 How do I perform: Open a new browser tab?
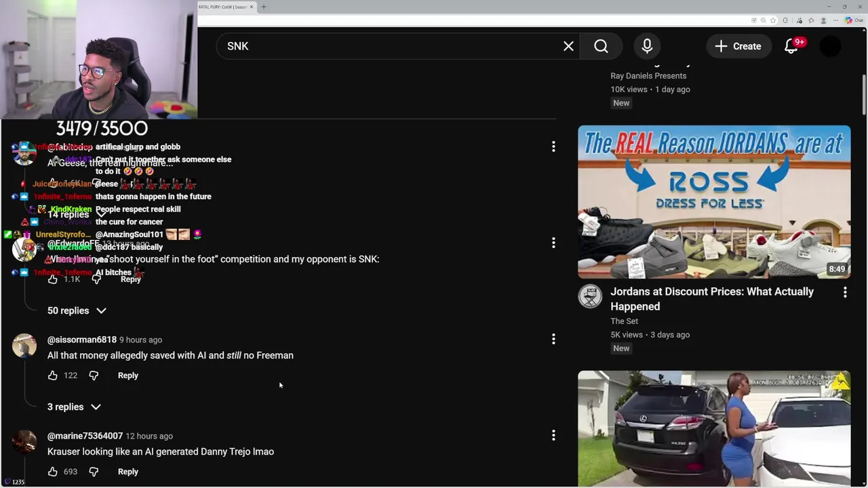tap(264, 7)
